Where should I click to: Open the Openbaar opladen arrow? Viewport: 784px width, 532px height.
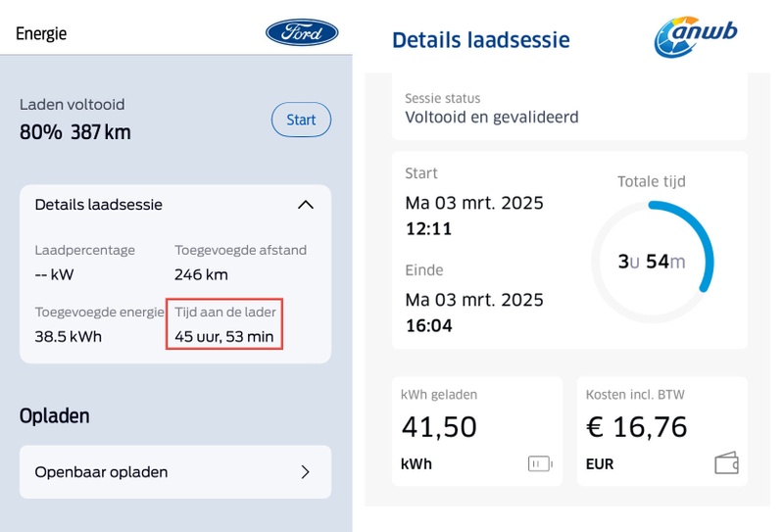click(306, 472)
